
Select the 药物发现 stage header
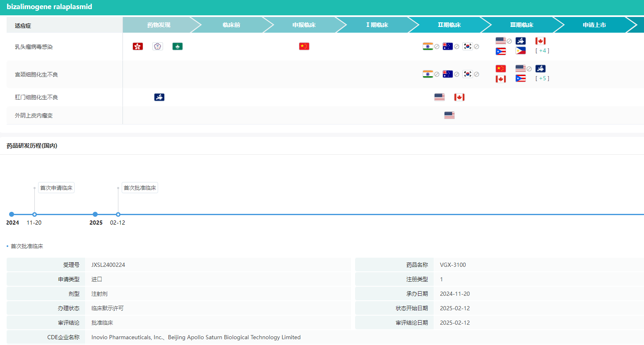point(159,25)
